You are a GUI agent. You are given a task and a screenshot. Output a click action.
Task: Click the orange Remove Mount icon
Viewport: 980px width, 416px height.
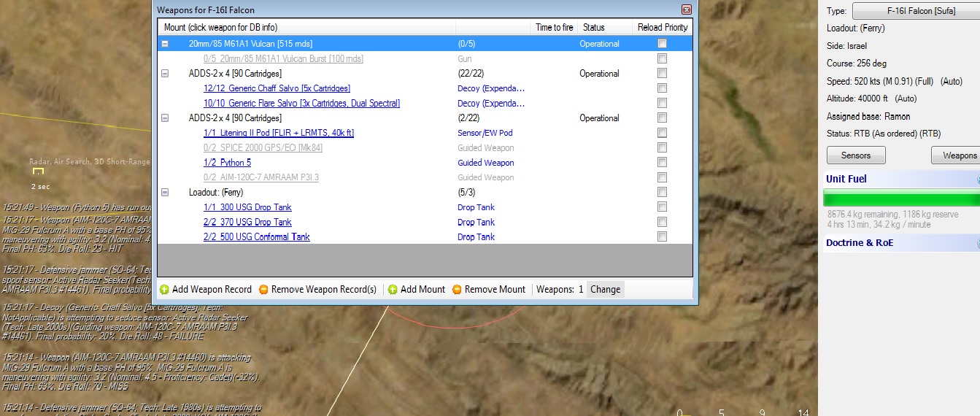click(x=457, y=290)
